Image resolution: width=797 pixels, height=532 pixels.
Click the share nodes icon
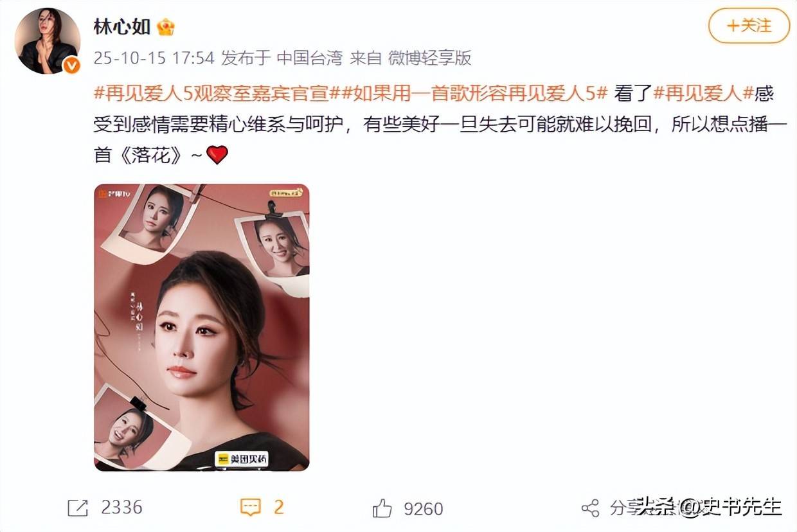pyautogui.click(x=590, y=508)
